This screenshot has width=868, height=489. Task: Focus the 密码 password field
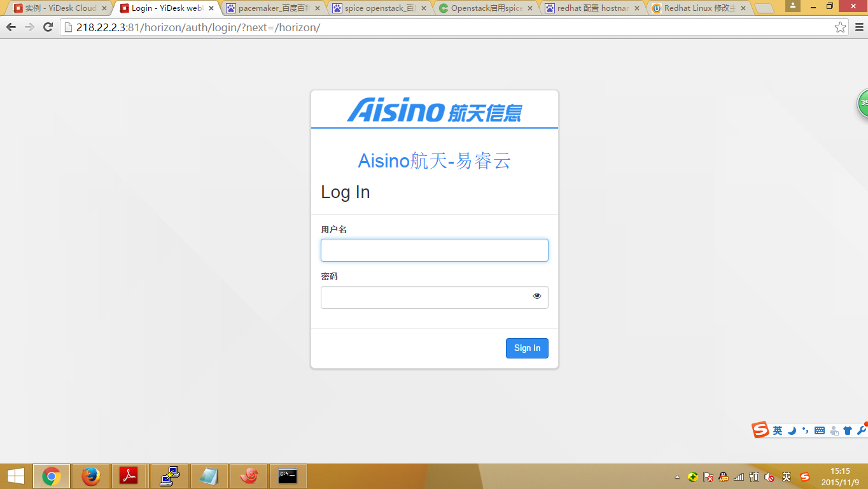(434, 297)
